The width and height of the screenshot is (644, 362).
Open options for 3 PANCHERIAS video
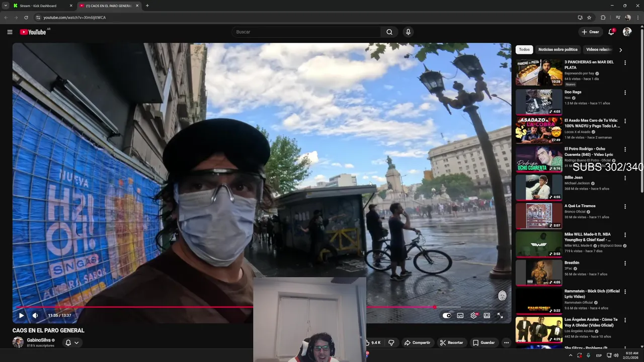tap(625, 63)
